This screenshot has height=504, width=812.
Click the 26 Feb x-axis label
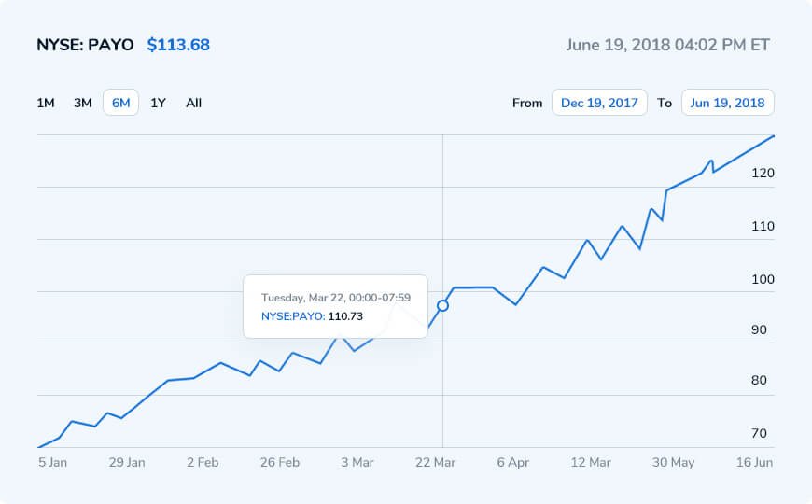[280, 461]
